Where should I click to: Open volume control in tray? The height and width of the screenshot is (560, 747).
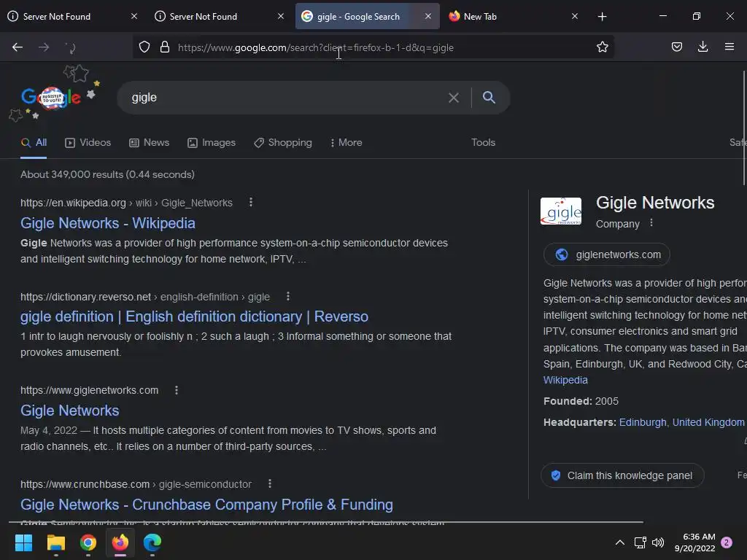(x=658, y=542)
